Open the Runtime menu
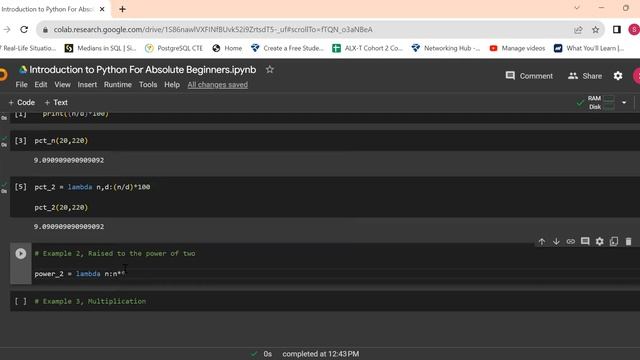 click(118, 84)
